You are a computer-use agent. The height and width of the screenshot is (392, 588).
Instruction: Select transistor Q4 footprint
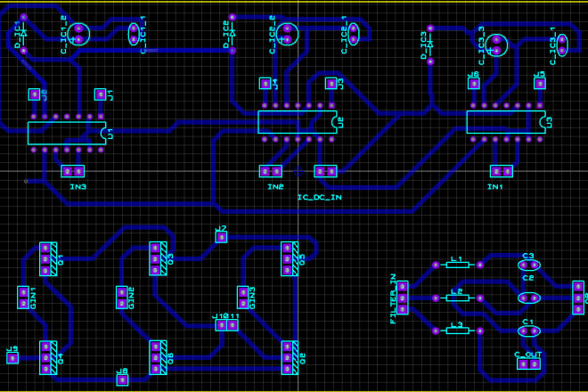(48, 357)
